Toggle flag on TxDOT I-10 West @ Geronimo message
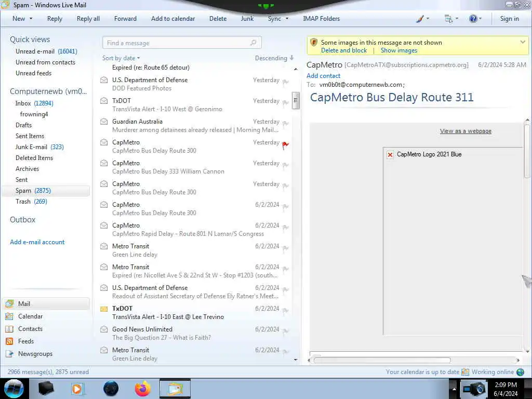532x399 pixels. point(285,103)
